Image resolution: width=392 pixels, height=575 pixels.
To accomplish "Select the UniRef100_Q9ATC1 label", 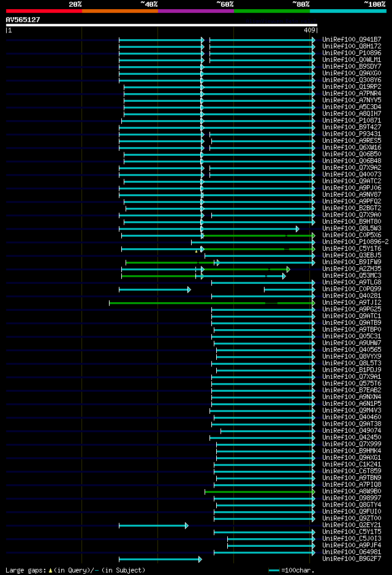I will [x=352, y=316].
